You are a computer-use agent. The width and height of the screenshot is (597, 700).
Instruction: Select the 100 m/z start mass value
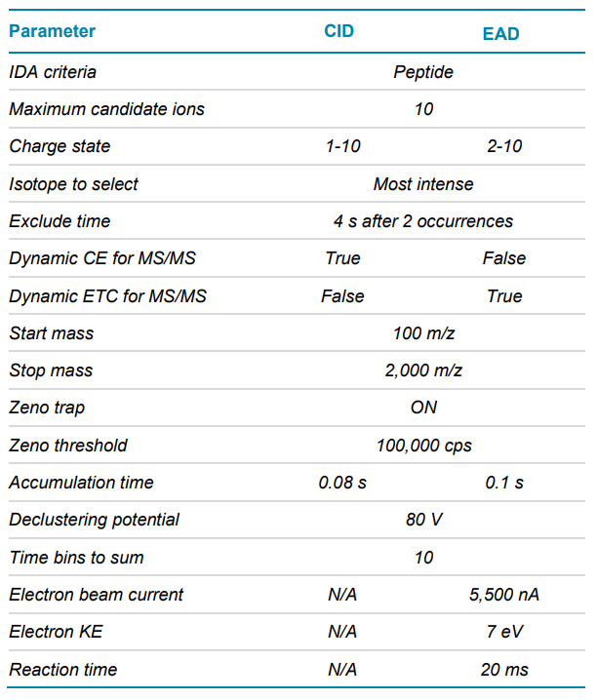point(423,333)
